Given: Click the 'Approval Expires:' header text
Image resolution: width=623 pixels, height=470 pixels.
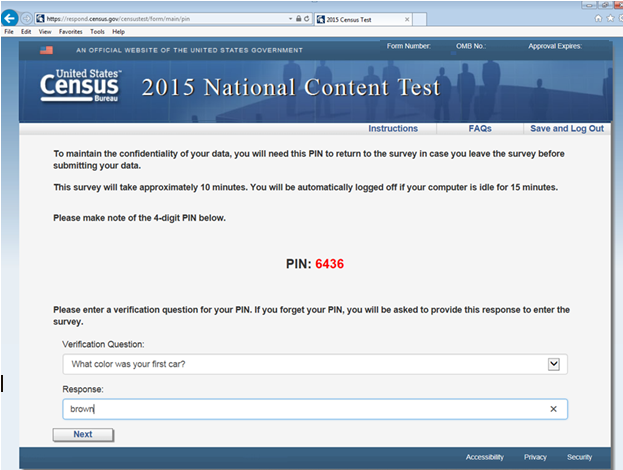Looking at the screenshot, I should 555,46.
